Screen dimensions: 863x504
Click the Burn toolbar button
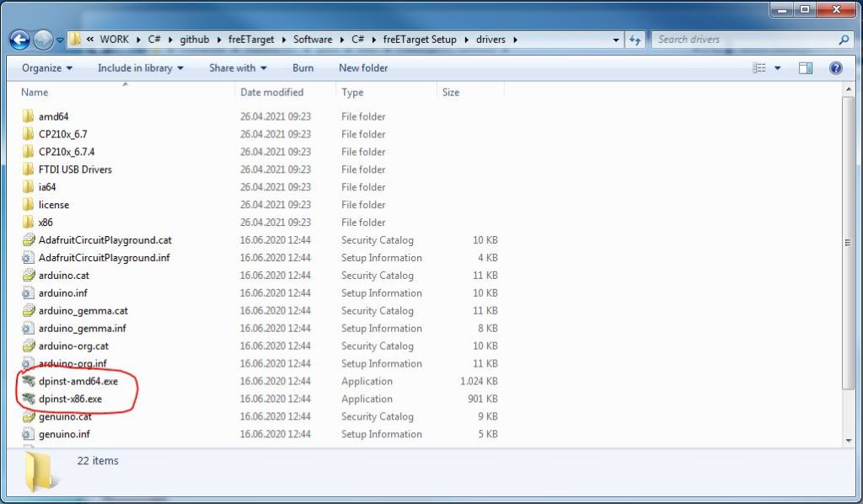[x=303, y=68]
